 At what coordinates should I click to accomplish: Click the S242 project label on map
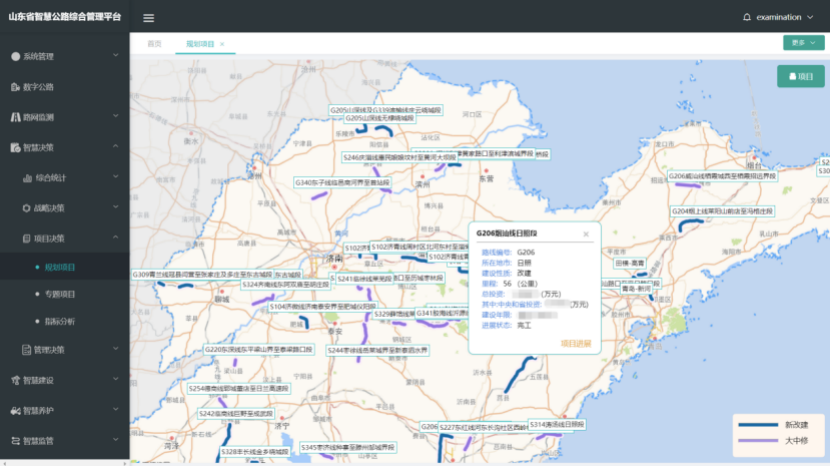coord(236,413)
